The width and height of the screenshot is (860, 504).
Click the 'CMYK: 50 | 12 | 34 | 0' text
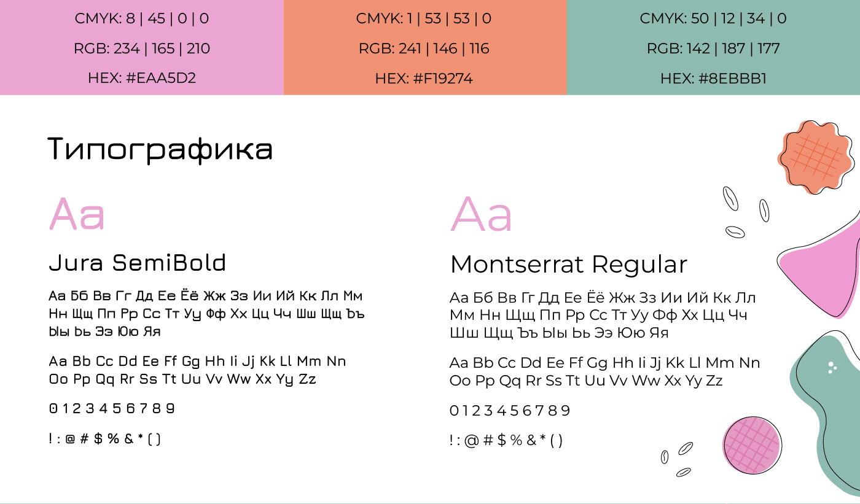click(713, 18)
